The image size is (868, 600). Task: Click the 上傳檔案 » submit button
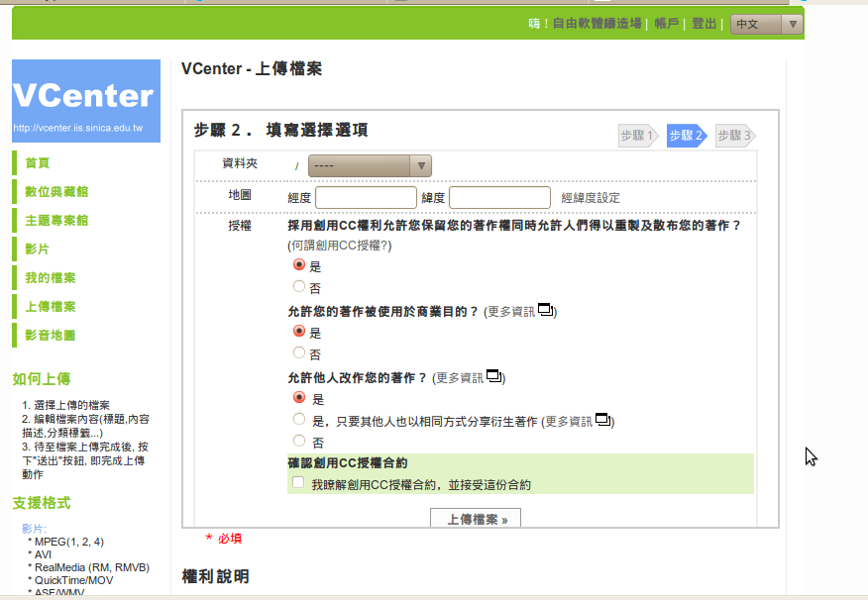[476, 519]
